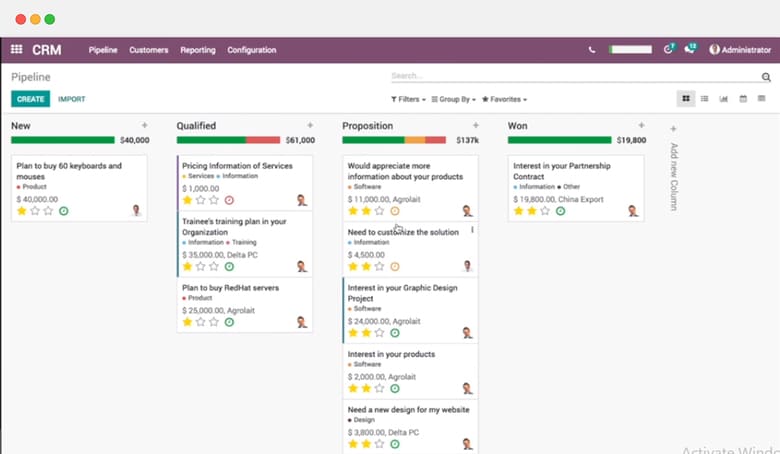Set third star on Graphic Design Project card
The image size is (780, 454).
tap(379, 333)
